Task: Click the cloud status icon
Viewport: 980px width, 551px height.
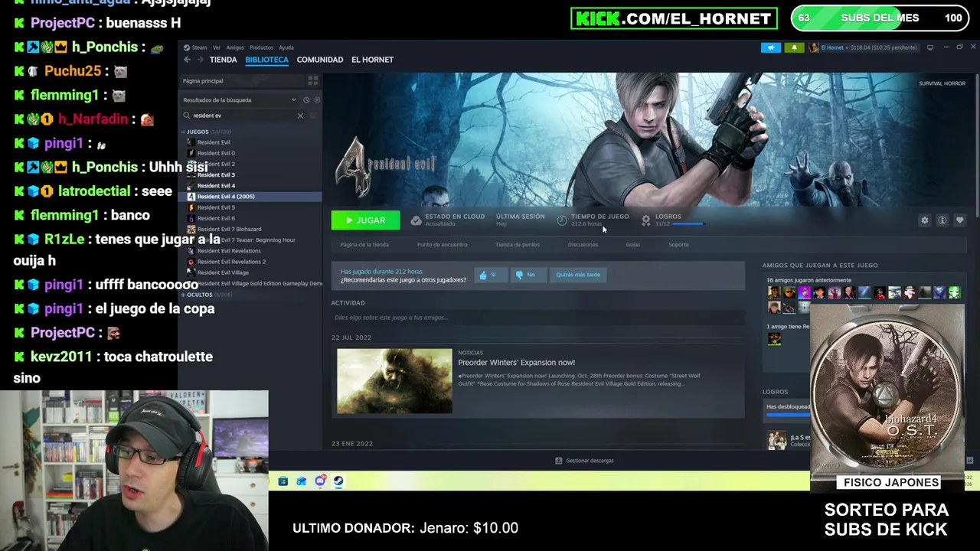Action: pos(416,220)
